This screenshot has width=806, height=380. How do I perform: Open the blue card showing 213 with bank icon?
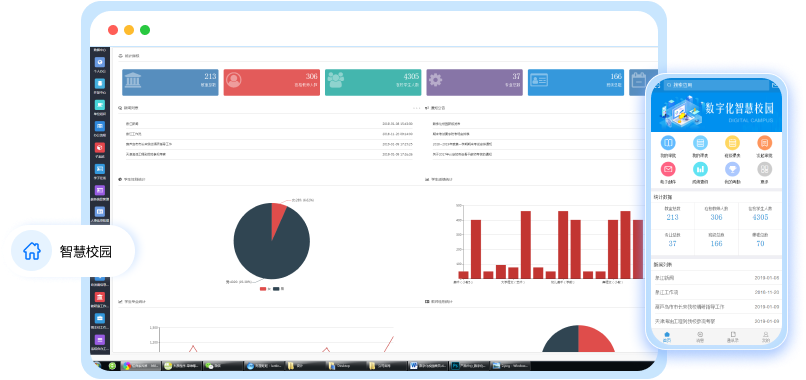[x=170, y=82]
